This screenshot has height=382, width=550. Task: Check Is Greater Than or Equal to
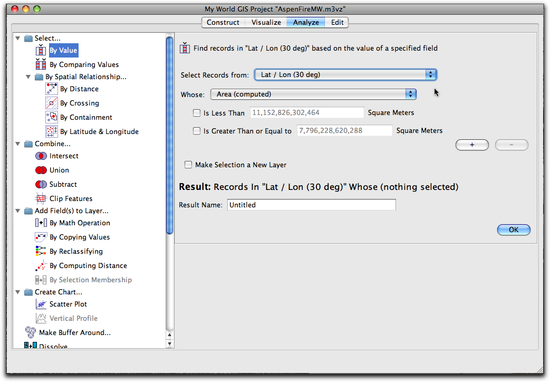196,131
